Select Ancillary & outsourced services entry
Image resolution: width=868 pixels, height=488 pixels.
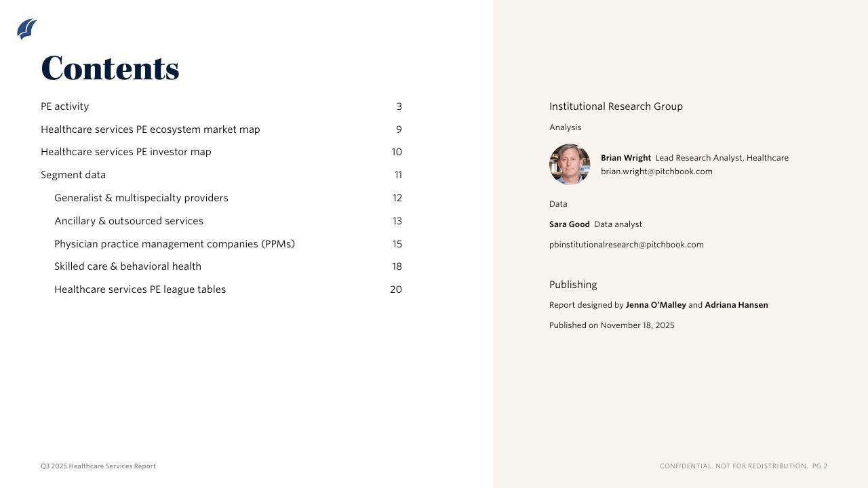coord(129,221)
